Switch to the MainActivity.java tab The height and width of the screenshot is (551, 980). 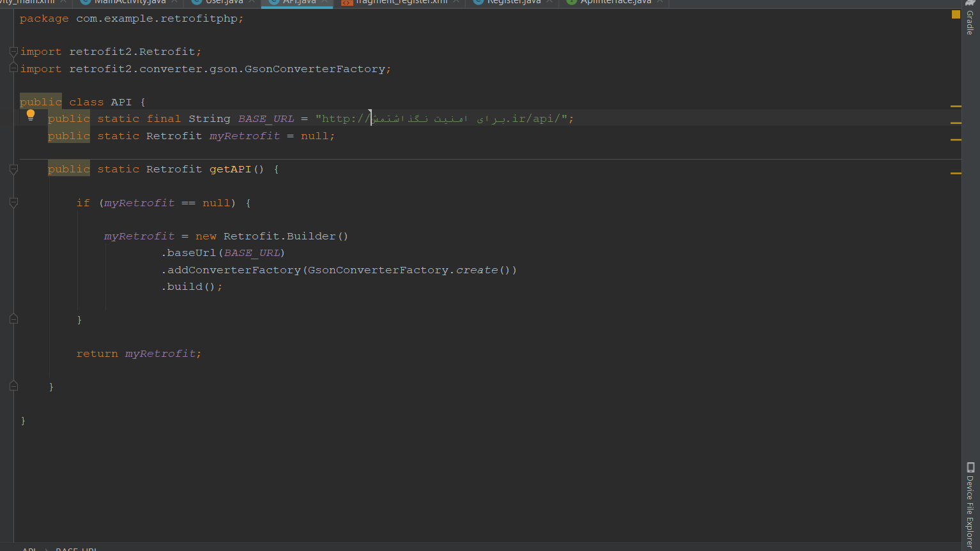pyautogui.click(x=128, y=2)
